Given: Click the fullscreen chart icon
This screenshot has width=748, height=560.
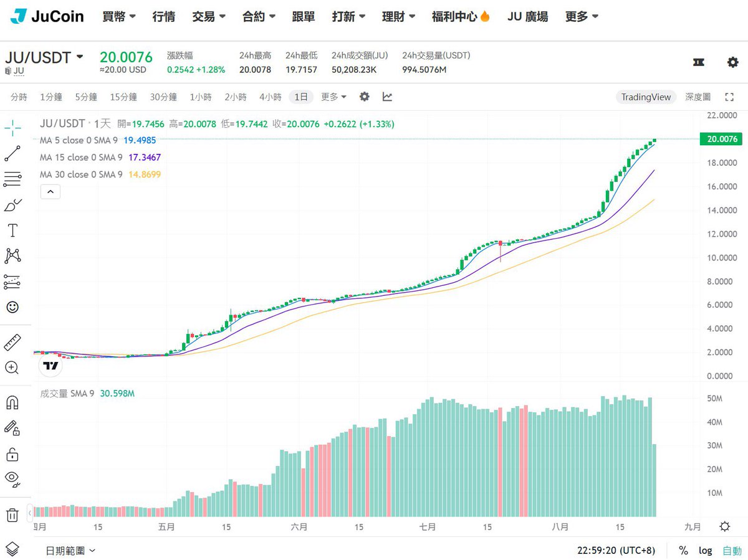Looking at the screenshot, I should (729, 97).
